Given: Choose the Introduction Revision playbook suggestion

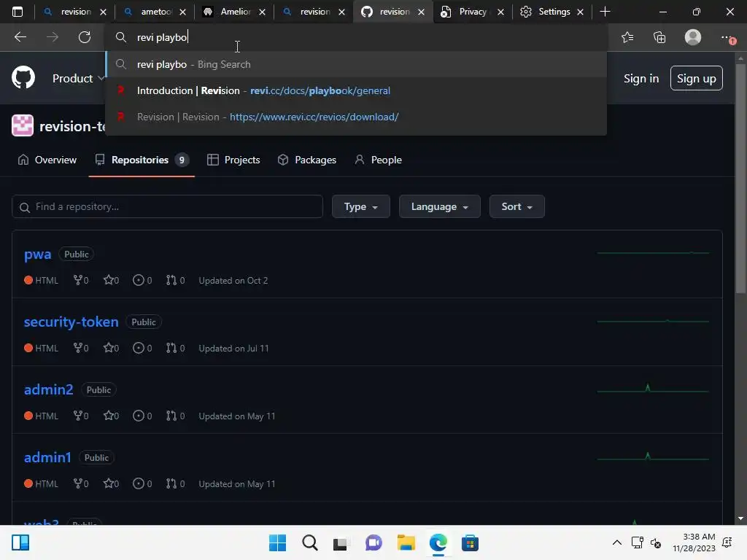Looking at the screenshot, I should click(x=356, y=90).
